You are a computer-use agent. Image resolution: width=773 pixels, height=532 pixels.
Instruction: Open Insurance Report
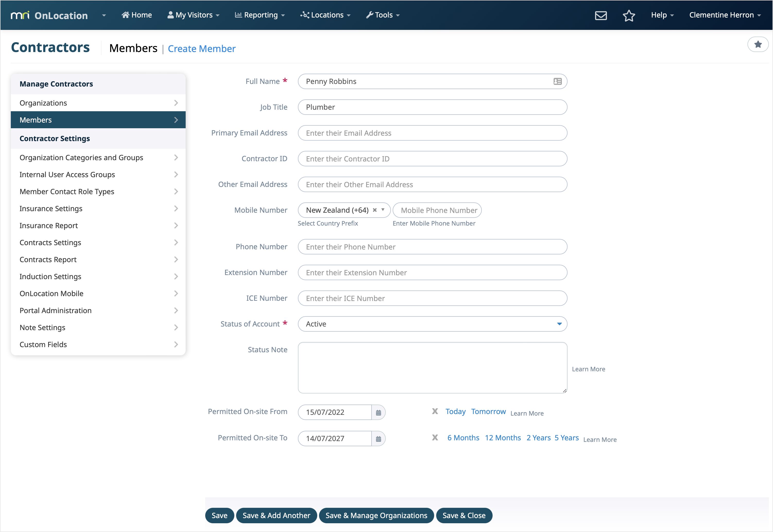tap(98, 226)
